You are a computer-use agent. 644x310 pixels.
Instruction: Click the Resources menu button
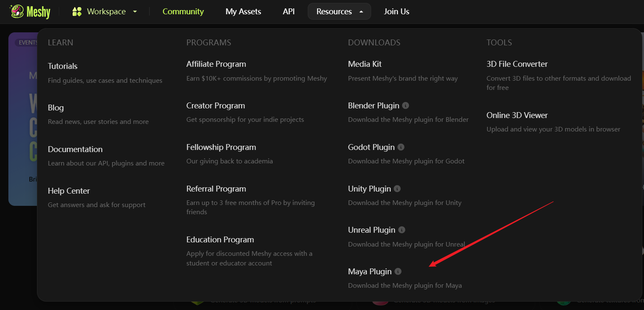[339, 11]
